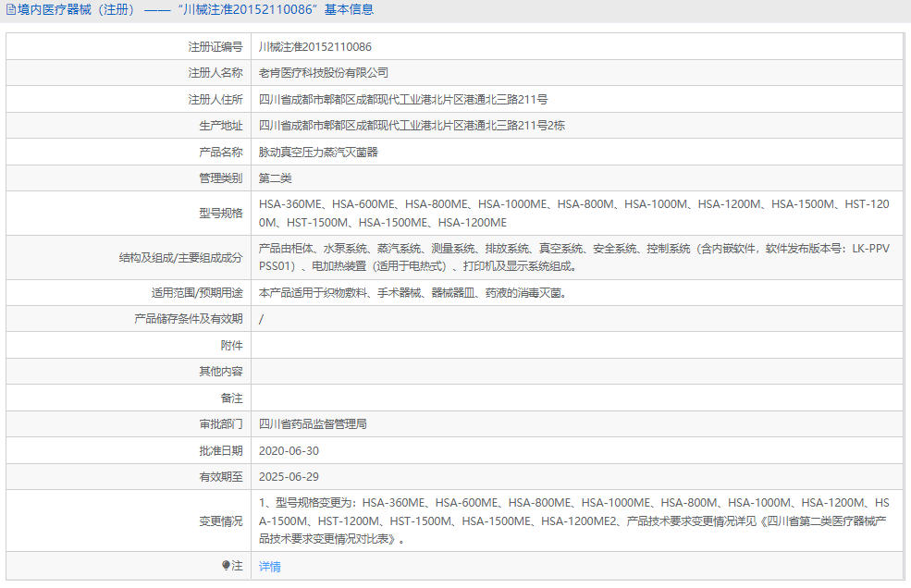Select expiry date 2025-06-29
Screen dimensions: 911x588
pyautogui.click(x=289, y=476)
